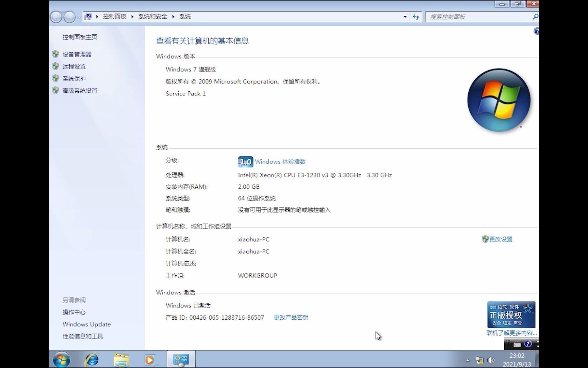Image resolution: width=588 pixels, height=368 pixels.
Task: Open 高级系统设置 from the sidebar
Action: [80, 91]
